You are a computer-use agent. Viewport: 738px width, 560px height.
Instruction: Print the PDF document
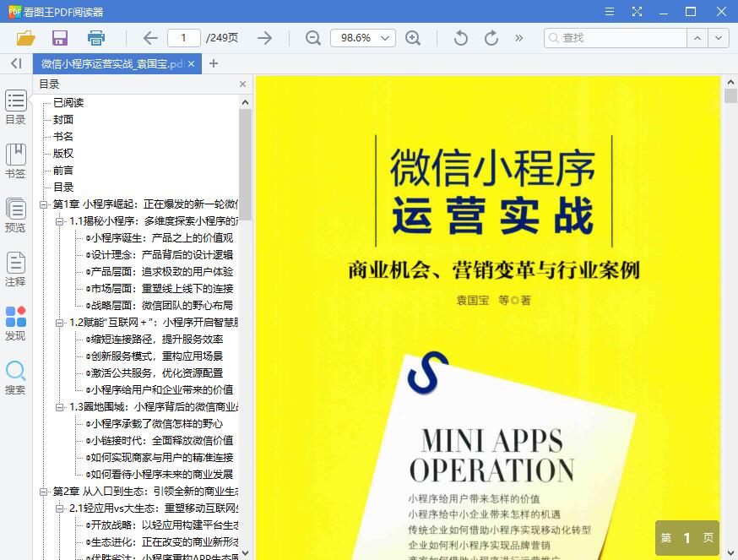coord(96,38)
